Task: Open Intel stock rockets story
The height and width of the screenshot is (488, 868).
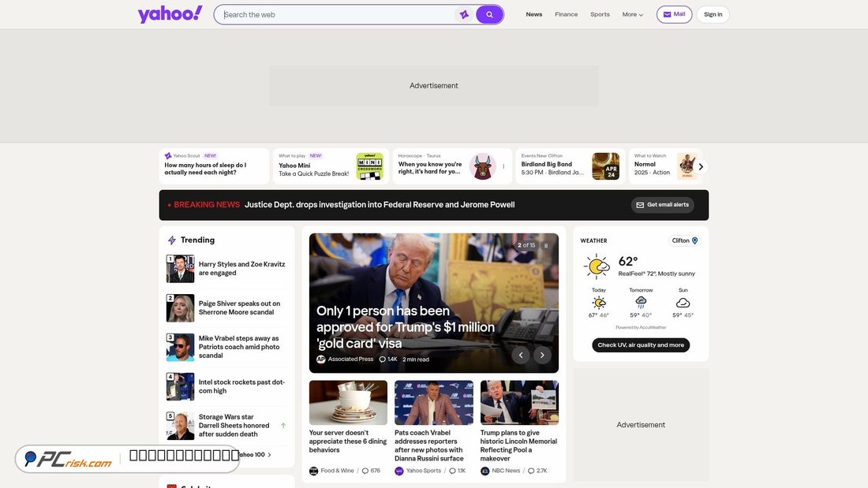Action: (x=242, y=386)
